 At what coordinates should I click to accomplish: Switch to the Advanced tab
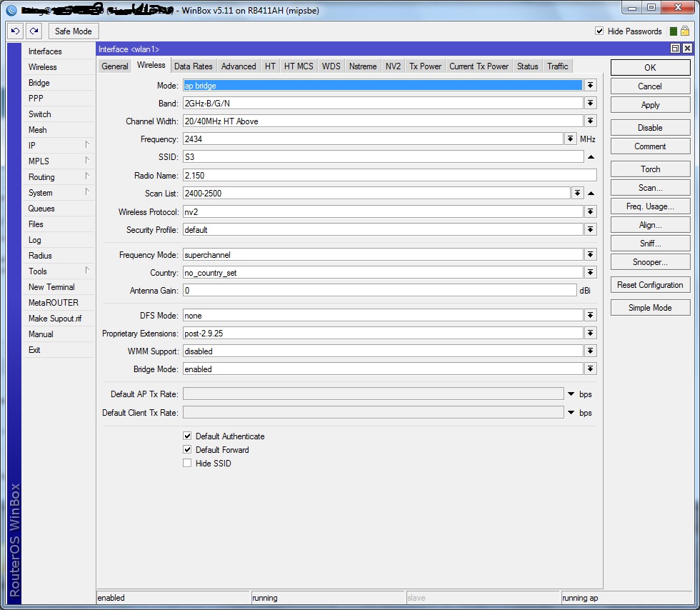coord(239,66)
